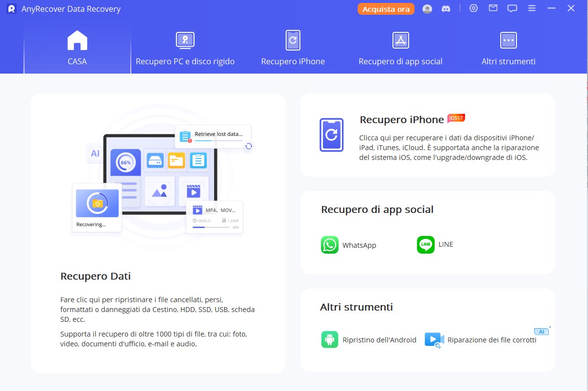Viewport: 588px width, 391px height.
Task: Open the settings target icon in title bar
Action: 473,8
